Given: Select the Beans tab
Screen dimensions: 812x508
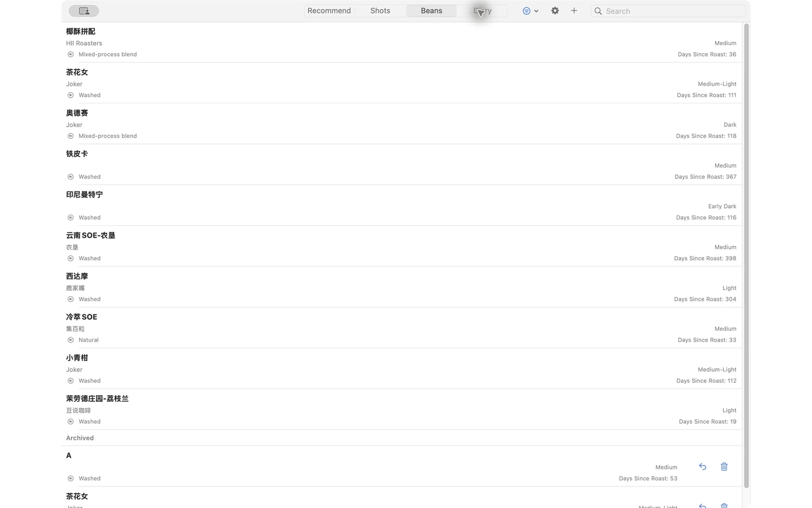Looking at the screenshot, I should pos(431,11).
